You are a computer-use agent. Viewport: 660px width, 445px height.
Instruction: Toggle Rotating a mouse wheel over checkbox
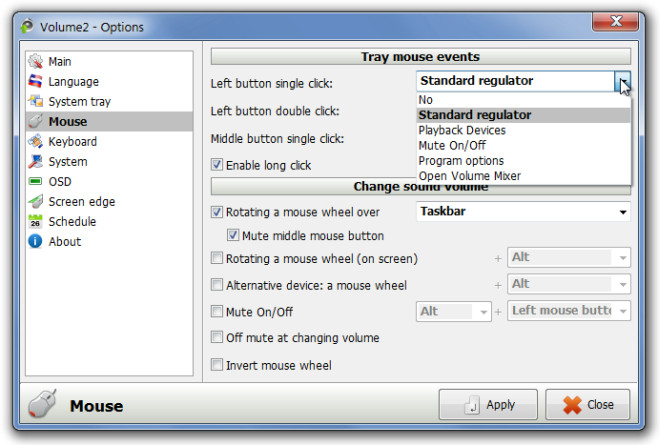217,211
